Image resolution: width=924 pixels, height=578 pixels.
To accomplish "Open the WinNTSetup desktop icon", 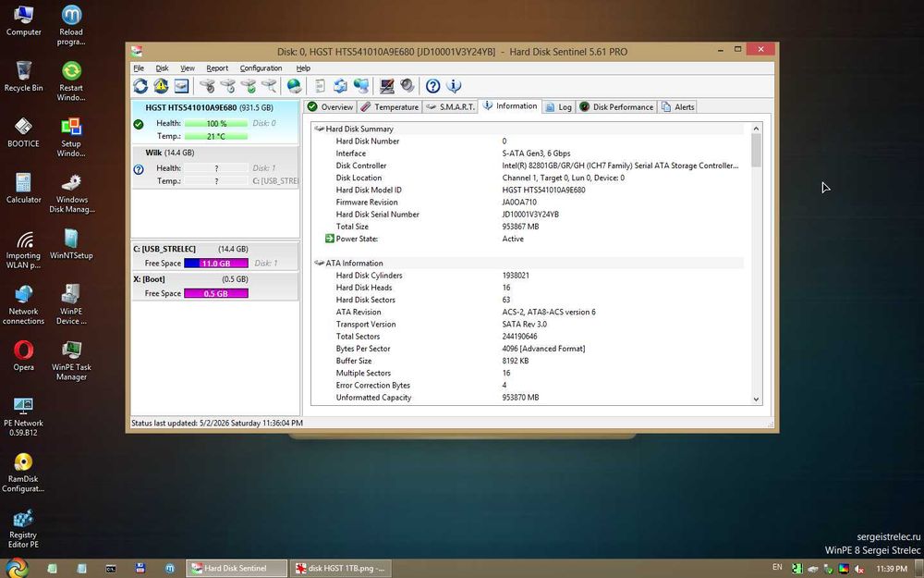I will [x=71, y=244].
